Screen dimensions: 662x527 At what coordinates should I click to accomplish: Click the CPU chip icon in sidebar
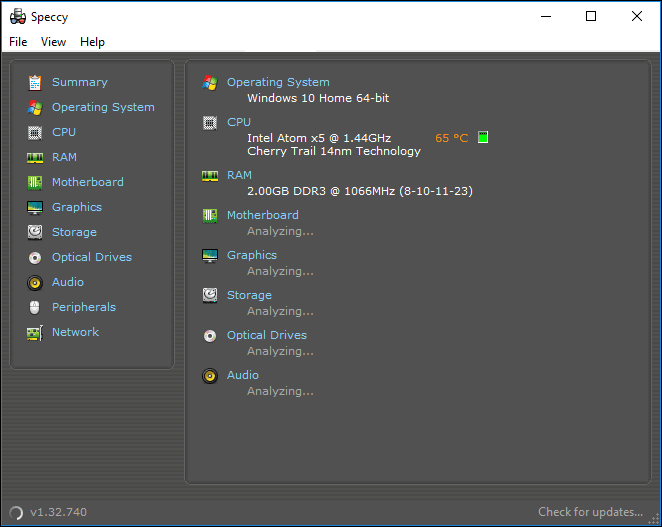(x=35, y=132)
